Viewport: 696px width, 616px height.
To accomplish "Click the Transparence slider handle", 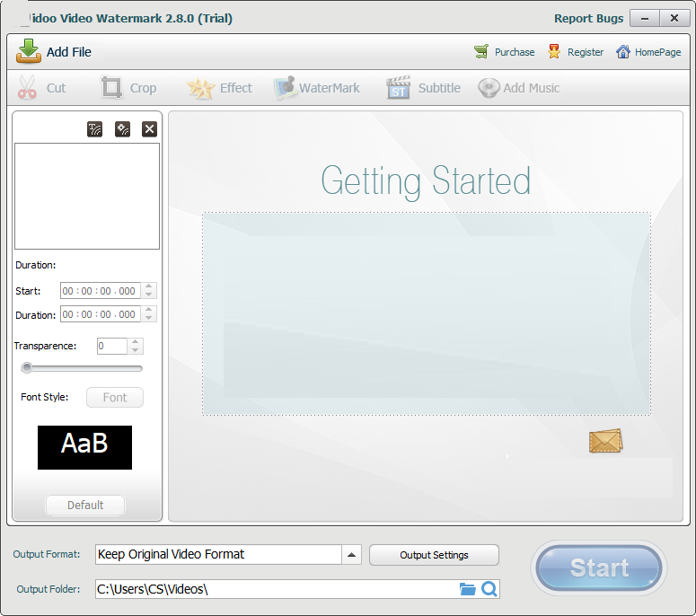I will click(x=27, y=367).
